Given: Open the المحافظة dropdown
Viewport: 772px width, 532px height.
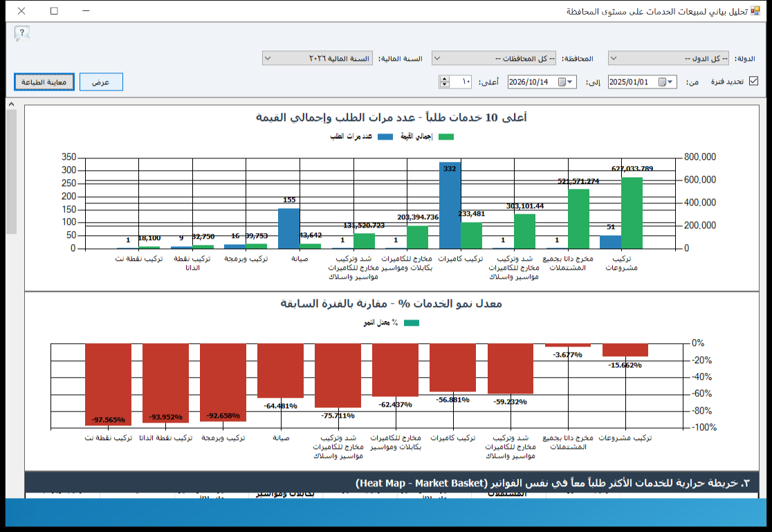Looking at the screenshot, I should click(494, 59).
